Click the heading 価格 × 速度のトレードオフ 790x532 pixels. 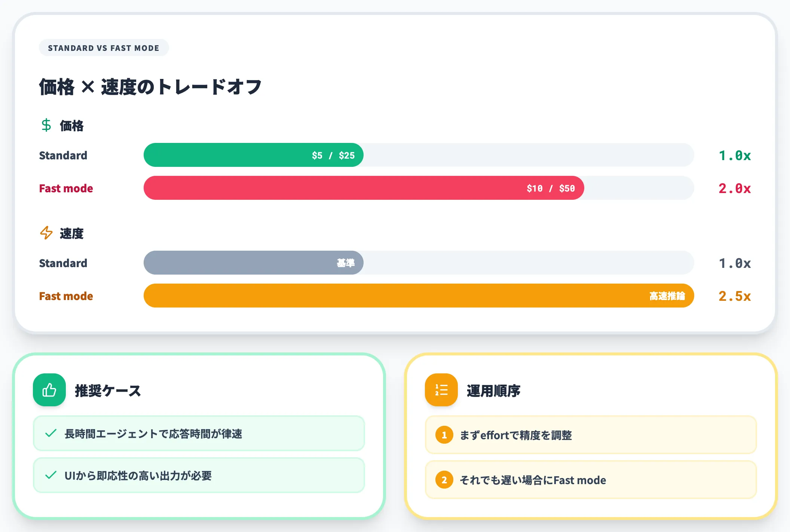click(x=150, y=87)
